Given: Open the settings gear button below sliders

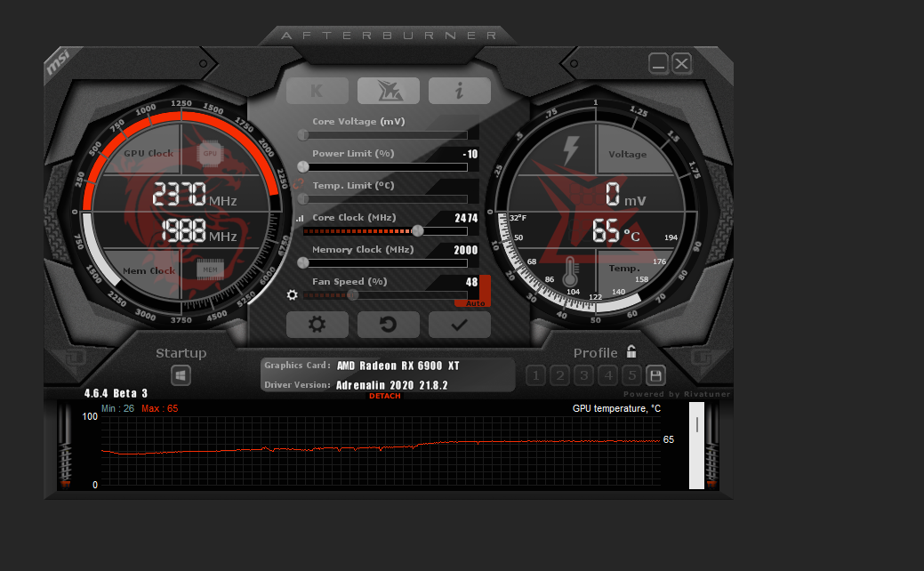Looking at the screenshot, I should click(x=317, y=325).
